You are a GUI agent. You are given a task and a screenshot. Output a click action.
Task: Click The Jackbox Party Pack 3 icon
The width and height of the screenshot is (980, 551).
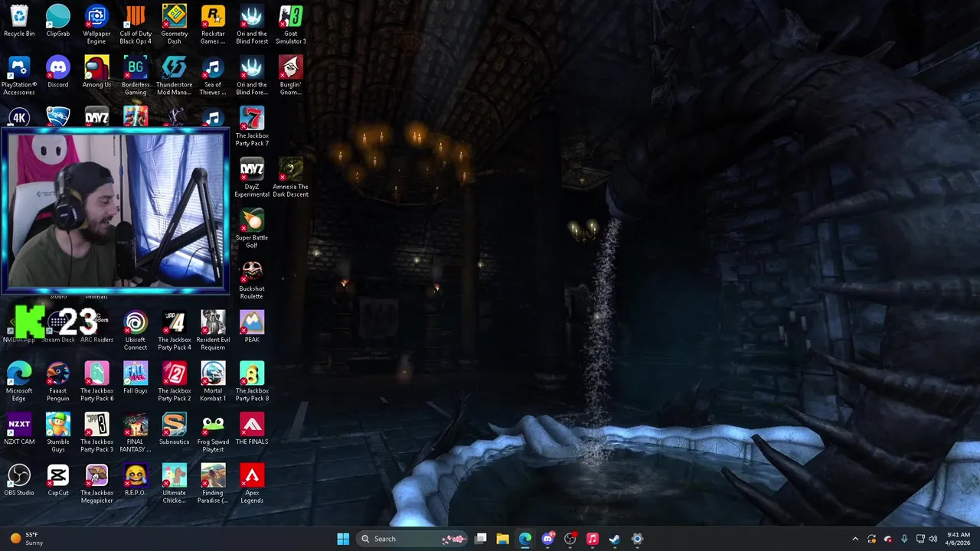click(x=96, y=433)
